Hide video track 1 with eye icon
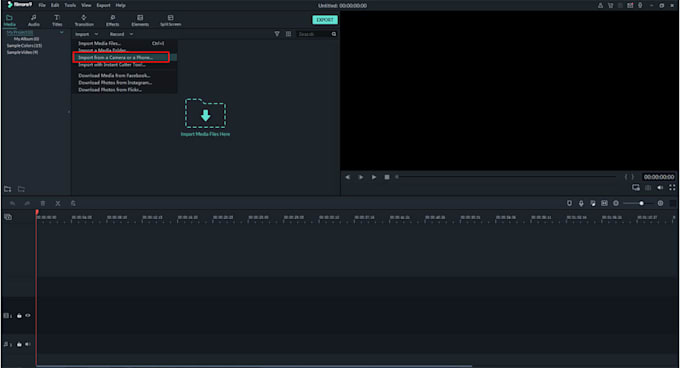The image size is (680, 368). point(28,316)
